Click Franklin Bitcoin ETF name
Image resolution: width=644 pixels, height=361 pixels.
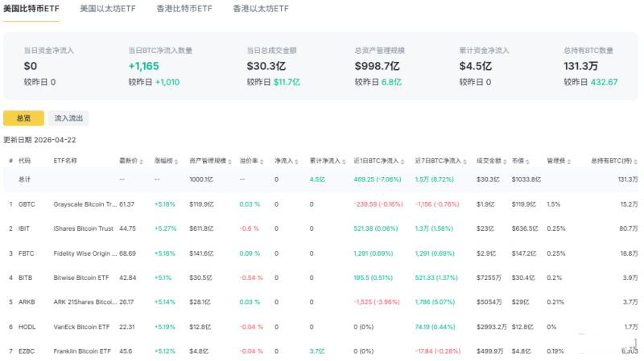click(82, 351)
